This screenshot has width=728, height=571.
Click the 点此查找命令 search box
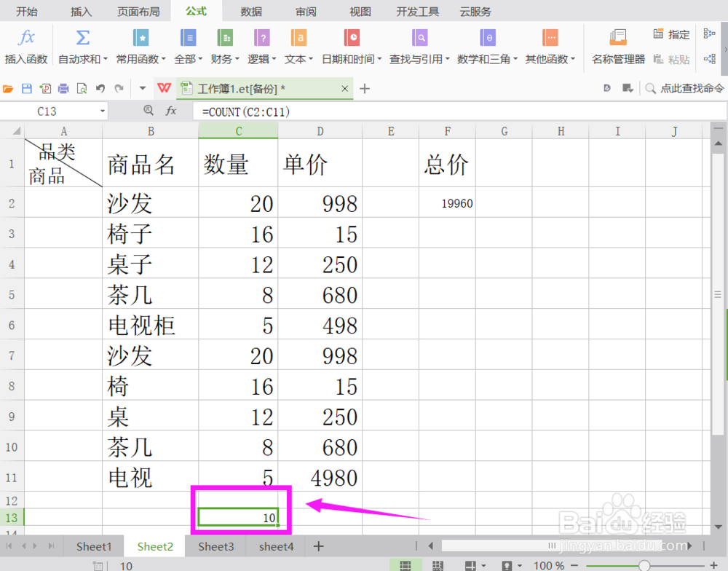point(684,88)
